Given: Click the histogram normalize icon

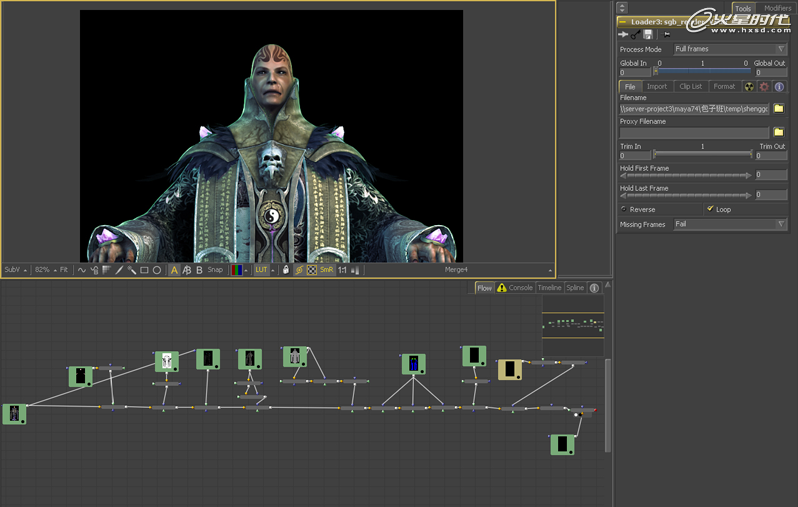Looking at the screenshot, I should 355,270.
